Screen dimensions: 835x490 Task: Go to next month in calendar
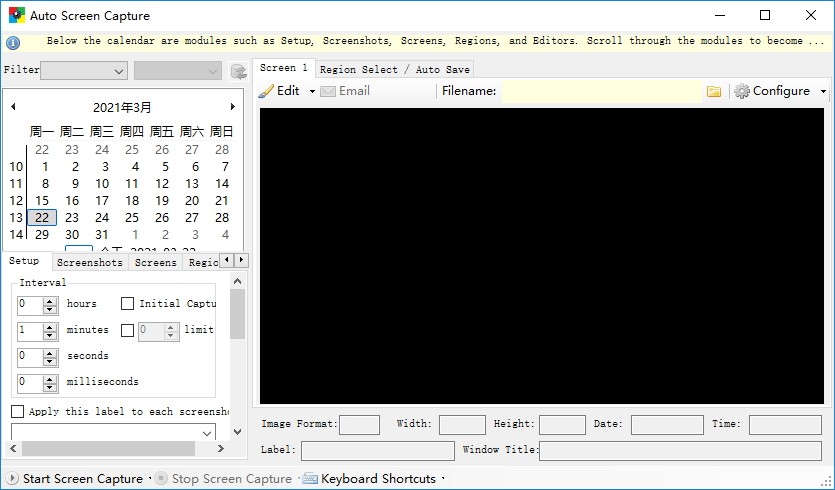233,107
